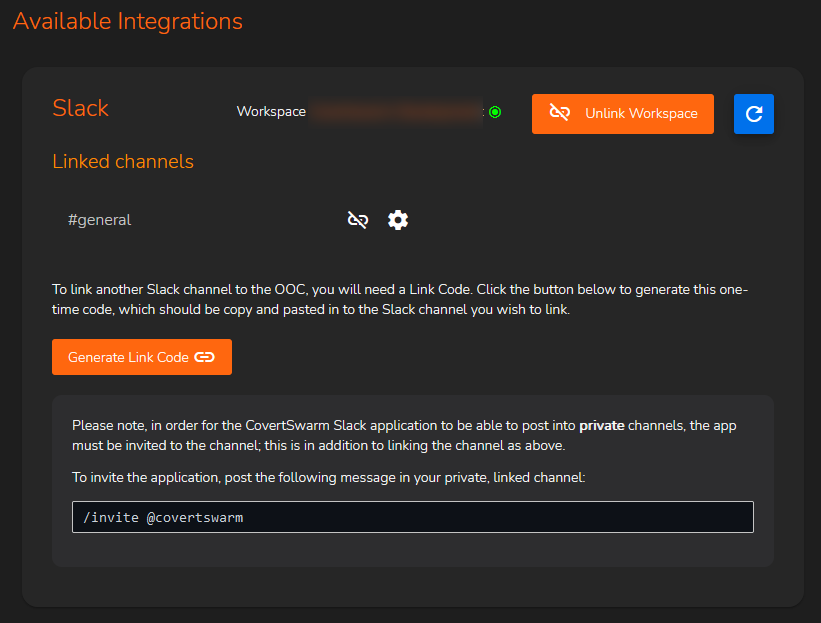
Task: Click the Slack heading
Action: click(80, 108)
